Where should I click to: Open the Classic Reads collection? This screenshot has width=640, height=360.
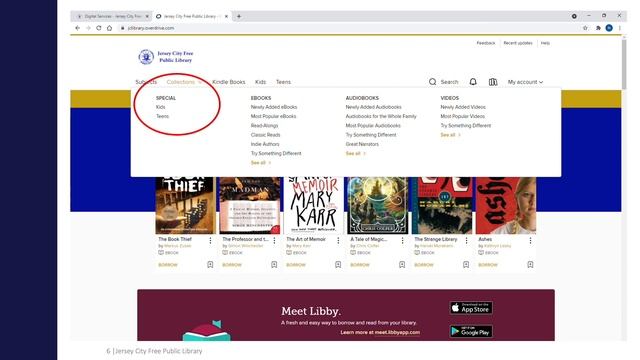click(265, 135)
